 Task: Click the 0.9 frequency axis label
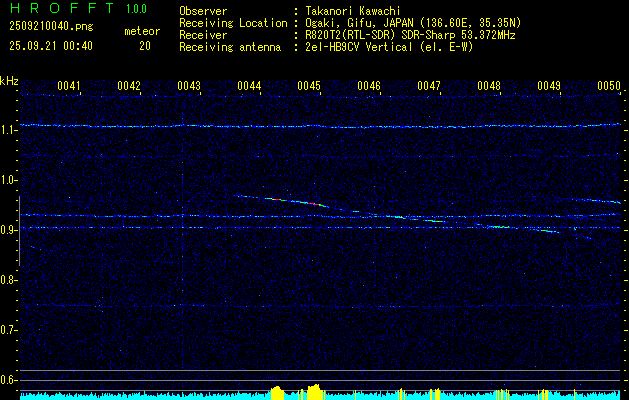7,230
